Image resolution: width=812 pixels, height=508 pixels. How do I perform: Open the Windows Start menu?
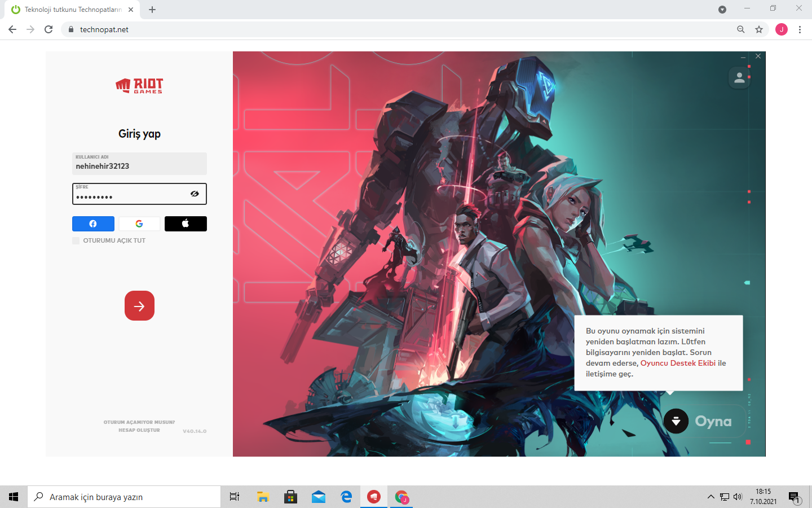pyautogui.click(x=14, y=497)
